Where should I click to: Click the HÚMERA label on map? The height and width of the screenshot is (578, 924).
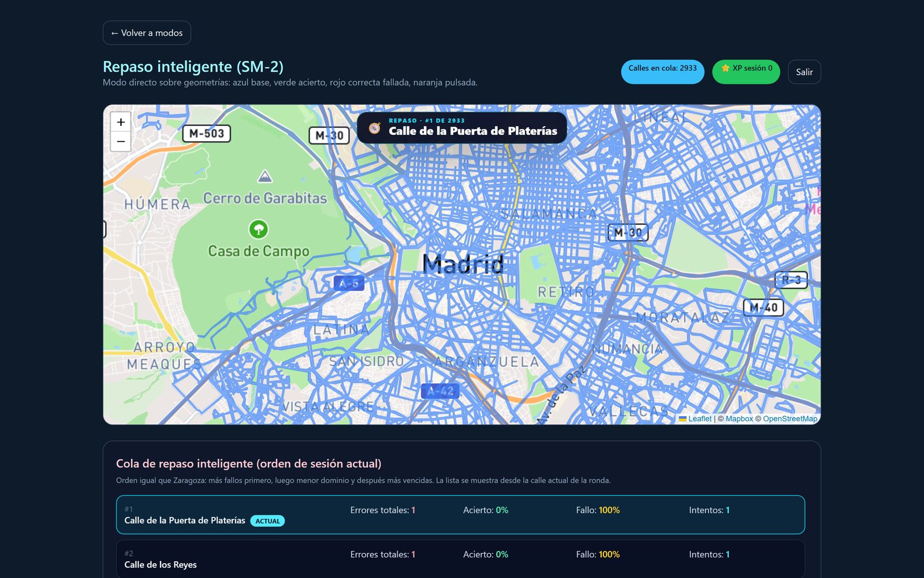[x=157, y=205]
